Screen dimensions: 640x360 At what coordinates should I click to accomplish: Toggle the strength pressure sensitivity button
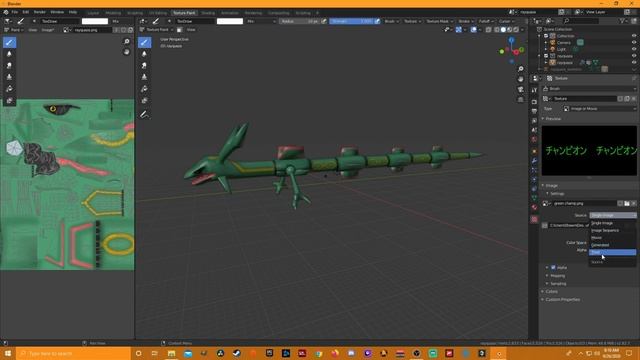(377, 21)
